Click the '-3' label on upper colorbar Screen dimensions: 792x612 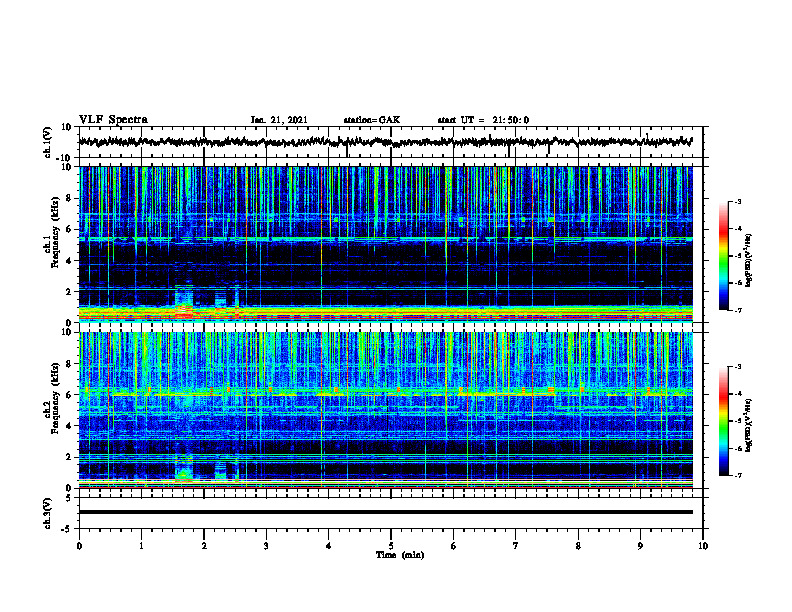738,202
